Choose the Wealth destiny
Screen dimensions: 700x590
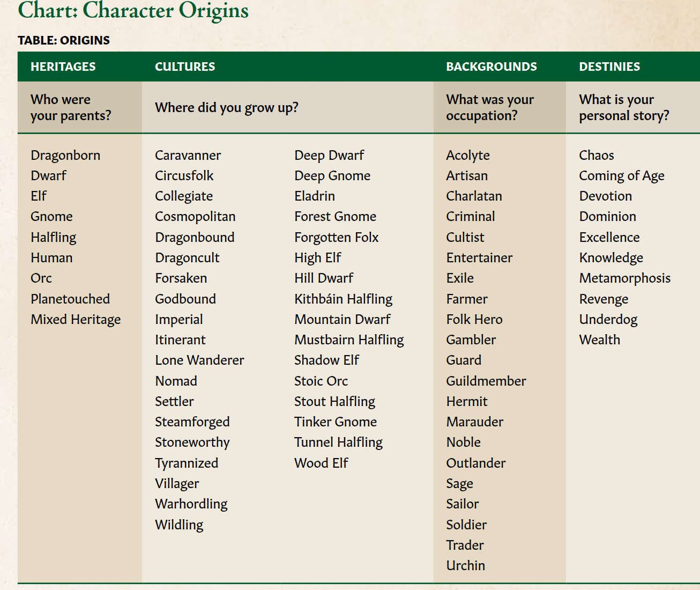599,340
